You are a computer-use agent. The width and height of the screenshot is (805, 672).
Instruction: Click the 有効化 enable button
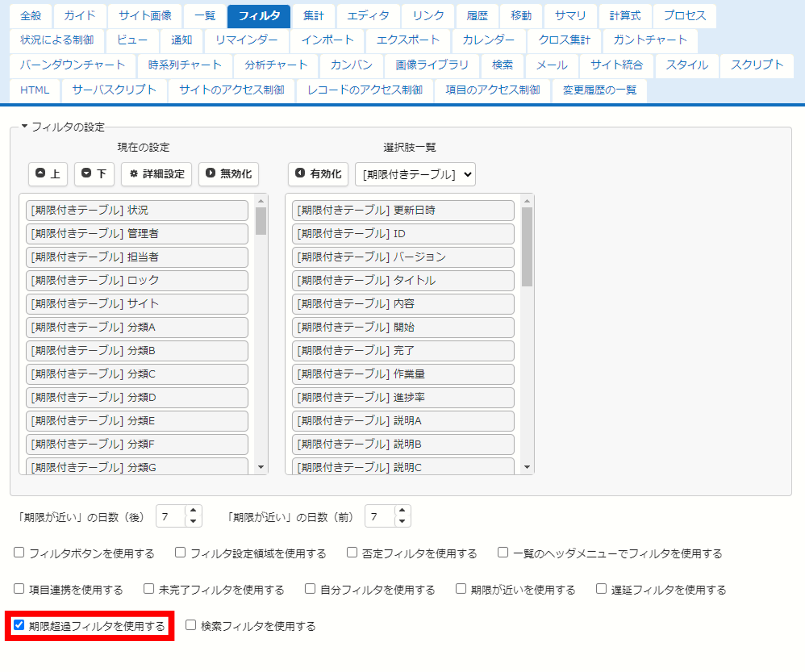pos(318,174)
